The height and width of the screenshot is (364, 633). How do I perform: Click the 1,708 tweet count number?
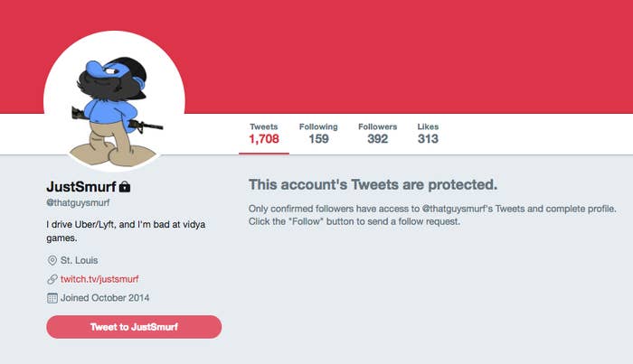click(264, 139)
